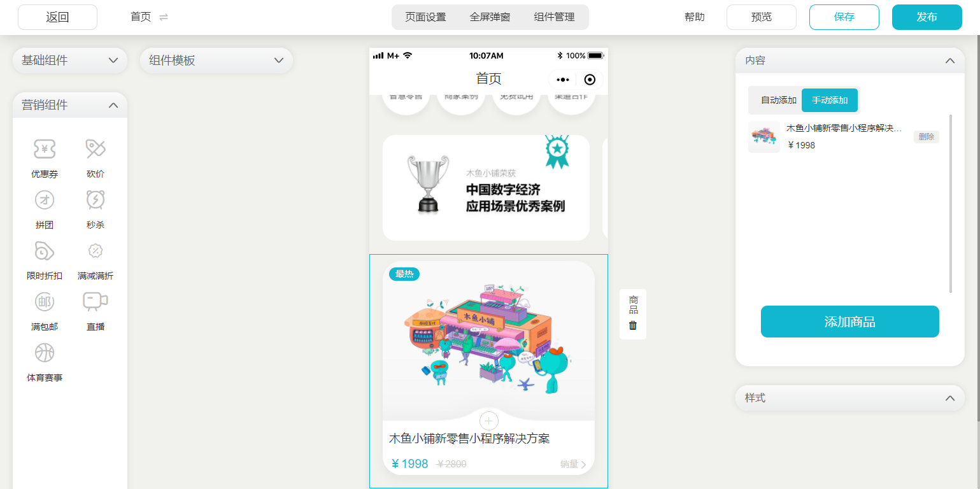This screenshot has height=489, width=980.
Task: Click the 添加商品 button
Action: (x=850, y=322)
